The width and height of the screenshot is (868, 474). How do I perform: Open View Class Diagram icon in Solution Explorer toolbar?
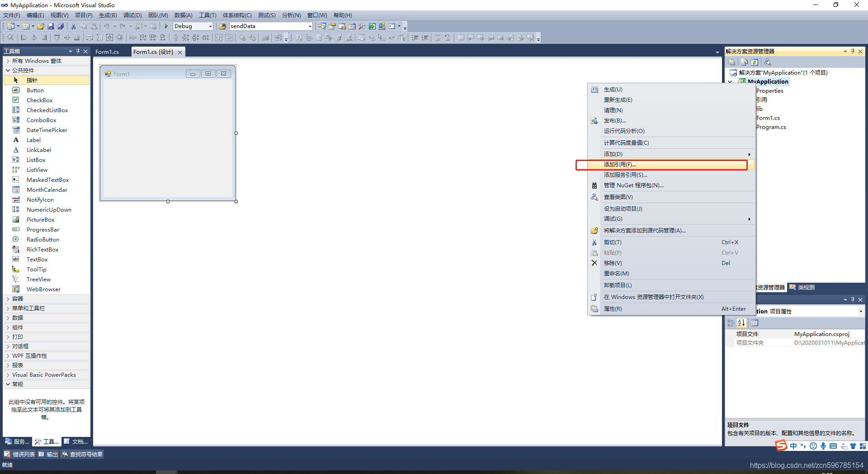point(767,62)
